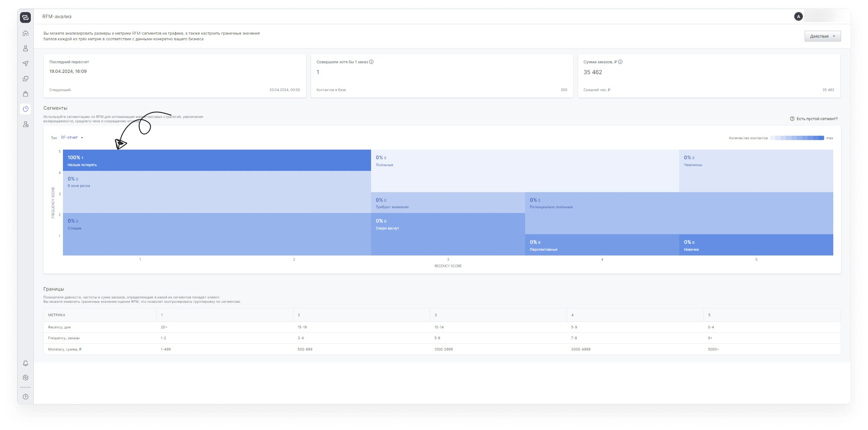Expand the 'RF-отчет' type selector
The height and width of the screenshot is (430, 868).
pos(72,138)
